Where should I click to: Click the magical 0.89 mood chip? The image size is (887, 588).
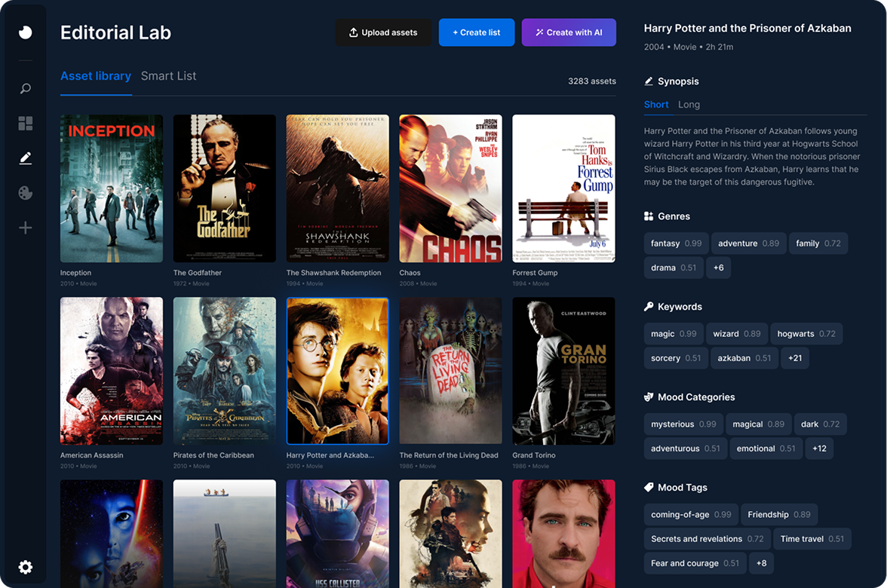click(758, 424)
